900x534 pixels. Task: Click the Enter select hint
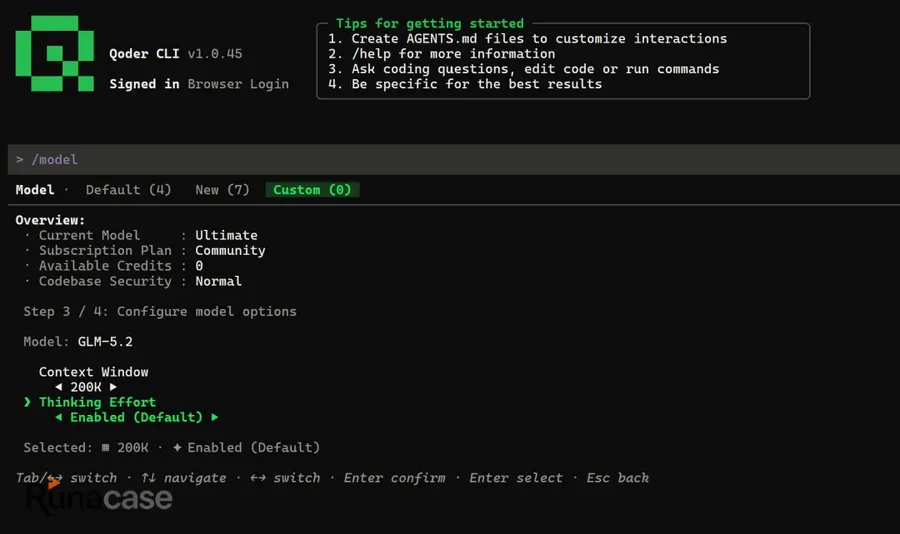(515, 478)
